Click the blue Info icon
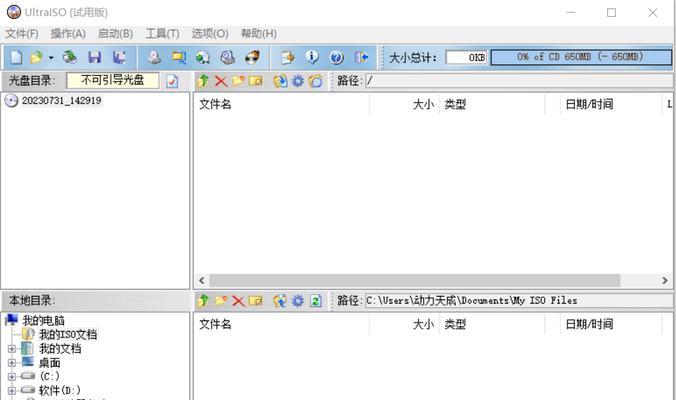The width and height of the screenshot is (676, 400). (x=312, y=57)
